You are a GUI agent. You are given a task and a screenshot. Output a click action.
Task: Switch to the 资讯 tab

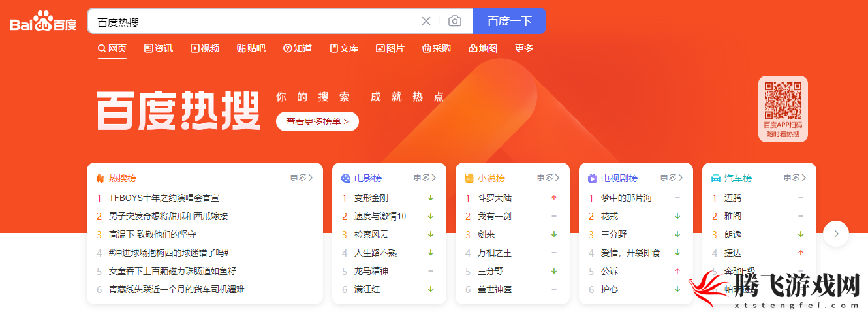pyautogui.click(x=159, y=48)
